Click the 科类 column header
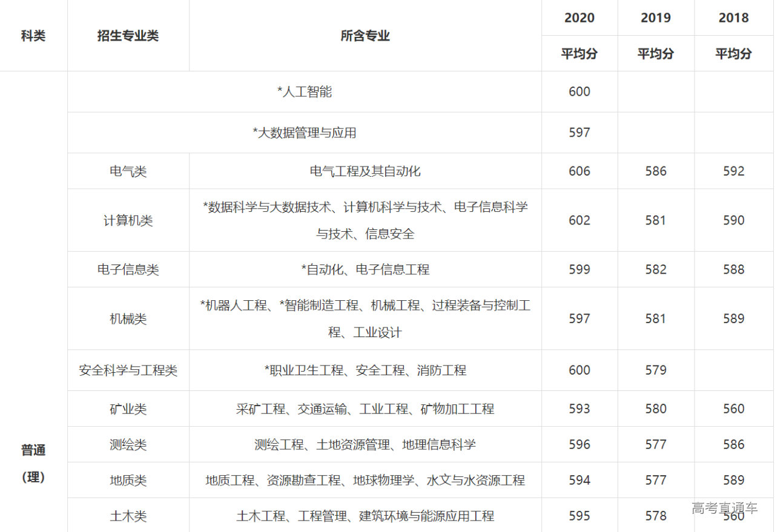Screen dimensions: 775x532 click(x=33, y=36)
